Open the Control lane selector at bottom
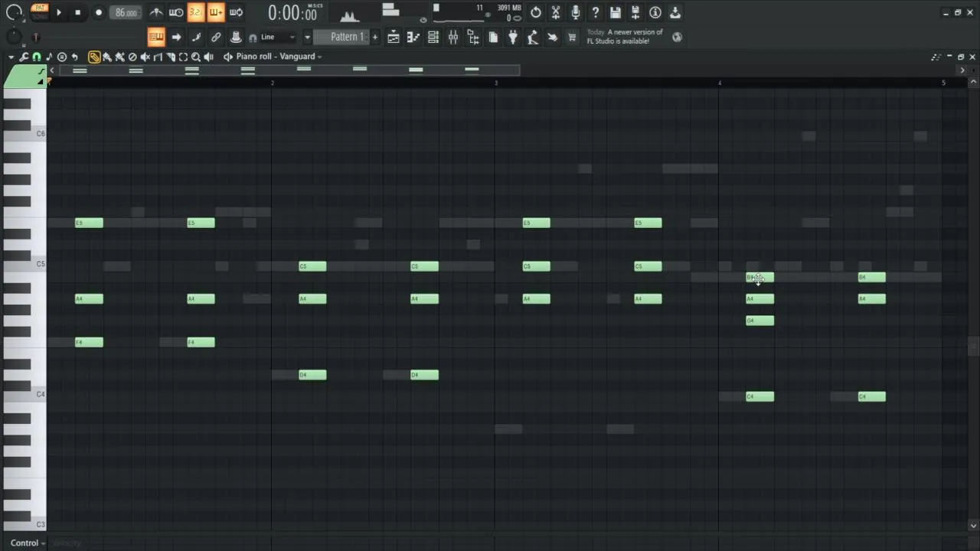The height and width of the screenshot is (551, 980). coord(28,543)
